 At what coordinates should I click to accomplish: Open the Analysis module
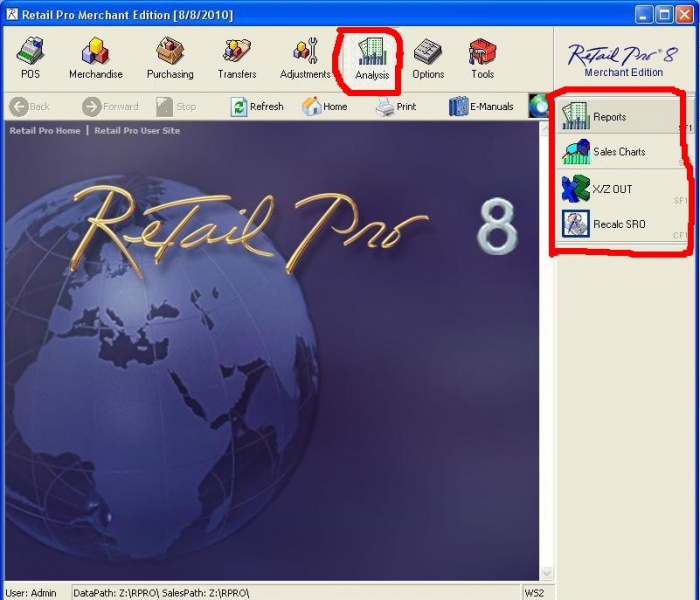pos(372,60)
